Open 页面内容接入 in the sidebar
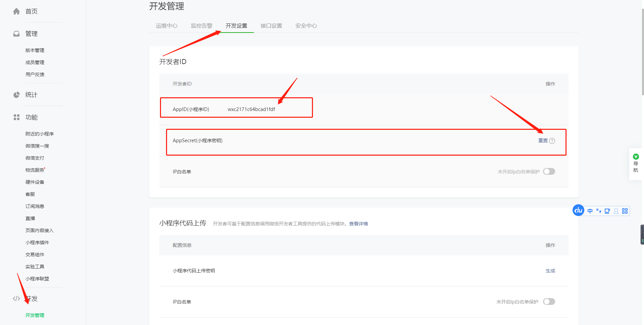 40,230
